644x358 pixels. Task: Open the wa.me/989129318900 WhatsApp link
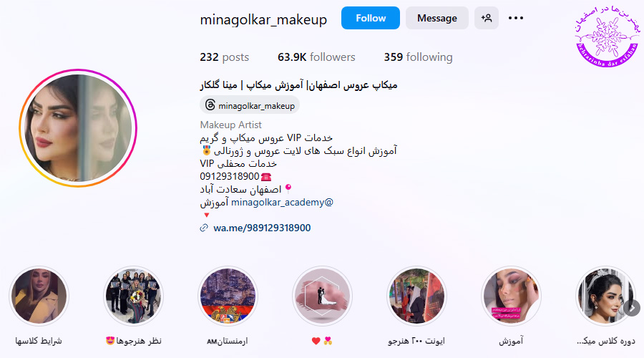[x=262, y=228]
